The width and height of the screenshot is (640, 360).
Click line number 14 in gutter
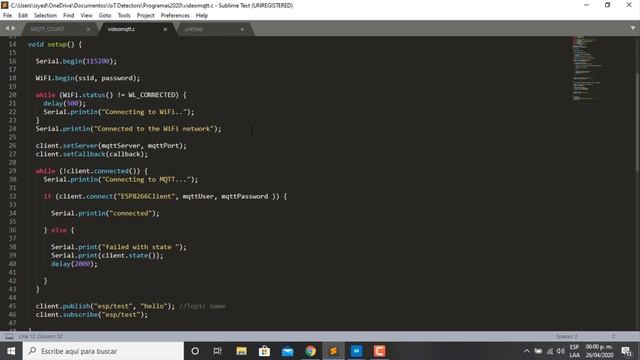tap(13, 44)
